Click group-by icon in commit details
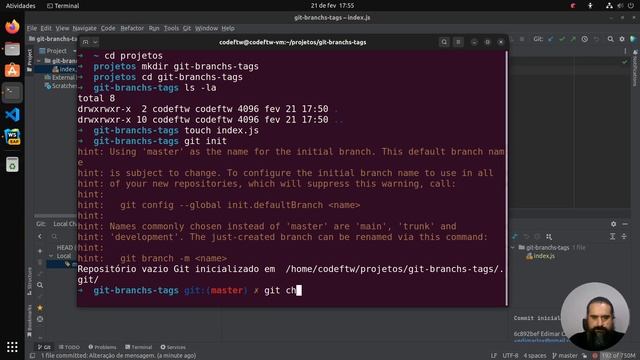 coord(549,237)
